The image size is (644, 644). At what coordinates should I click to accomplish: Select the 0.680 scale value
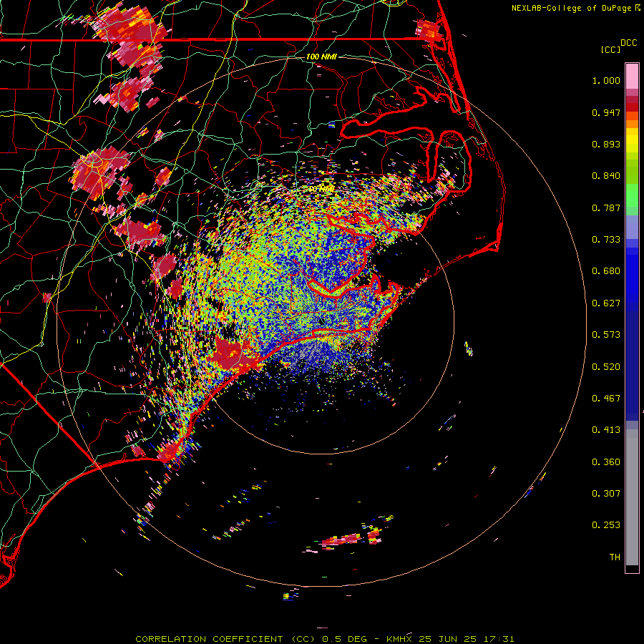pyautogui.click(x=606, y=271)
